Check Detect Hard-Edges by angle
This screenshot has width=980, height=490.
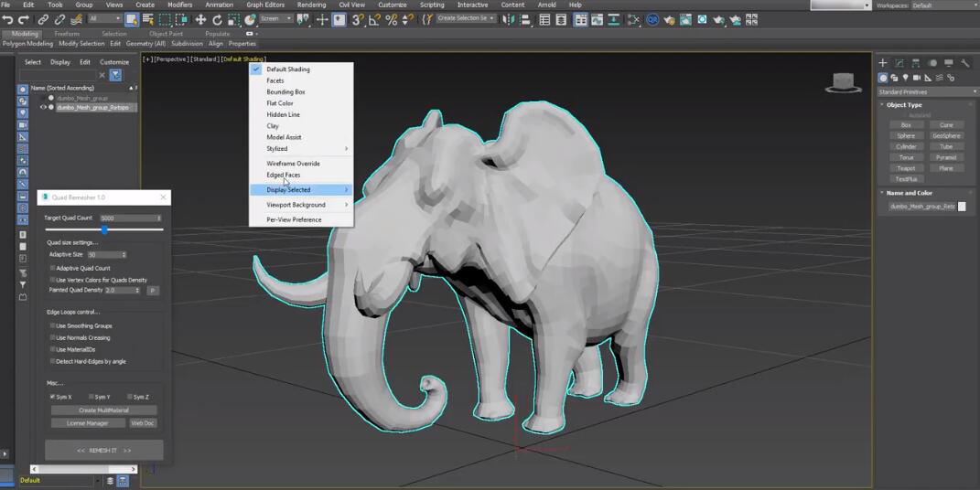(x=52, y=361)
